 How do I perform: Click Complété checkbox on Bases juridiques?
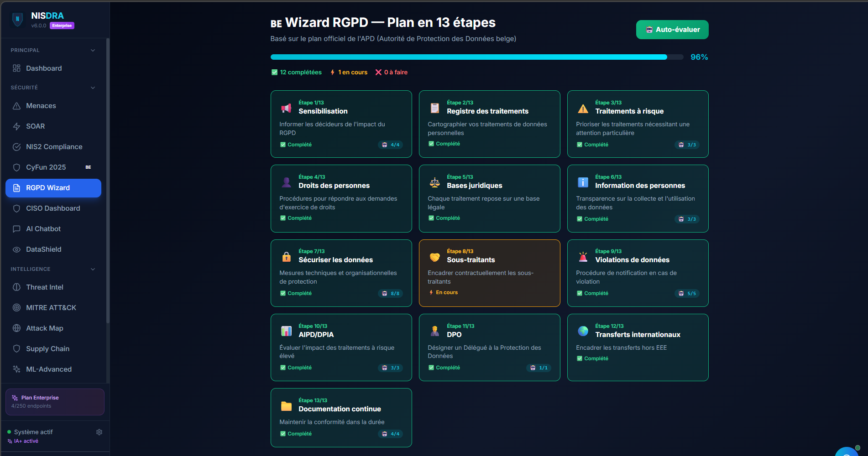point(431,218)
